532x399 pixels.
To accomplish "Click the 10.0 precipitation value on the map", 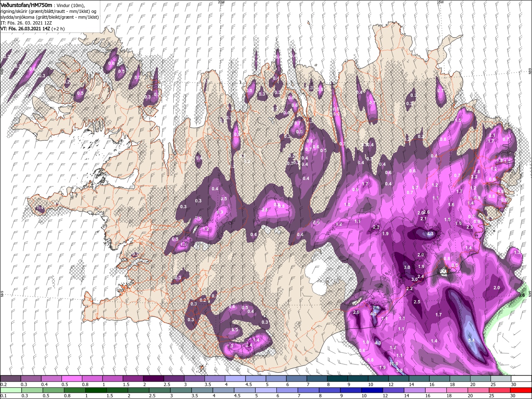I will pyautogui.click(x=394, y=364).
